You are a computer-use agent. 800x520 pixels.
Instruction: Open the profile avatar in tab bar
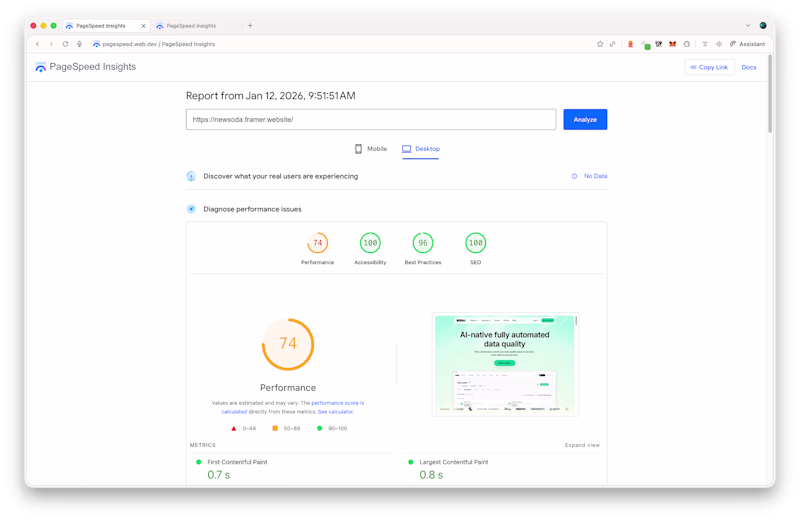point(763,26)
